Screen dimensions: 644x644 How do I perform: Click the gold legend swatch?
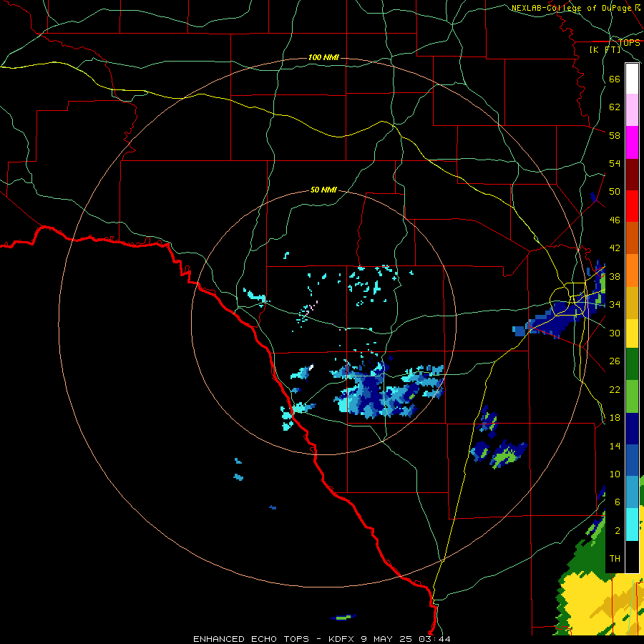click(x=632, y=303)
